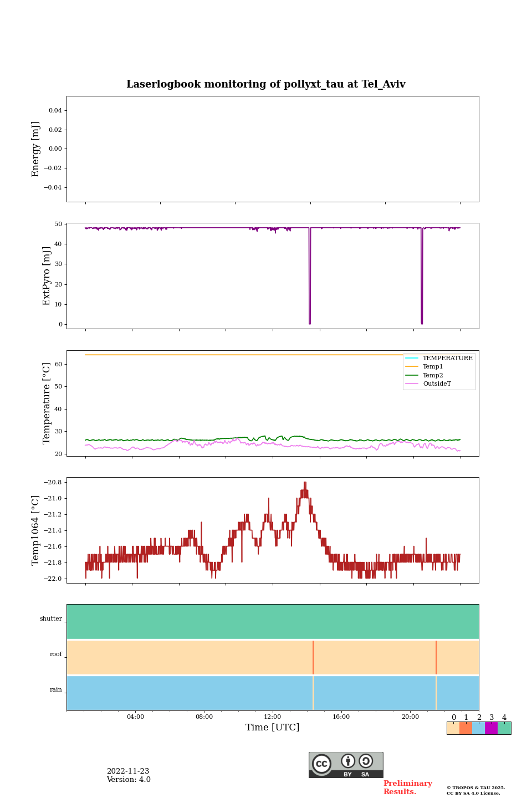Click the 12:00 time tick label
The height and width of the screenshot is (798, 532).
coord(273,717)
